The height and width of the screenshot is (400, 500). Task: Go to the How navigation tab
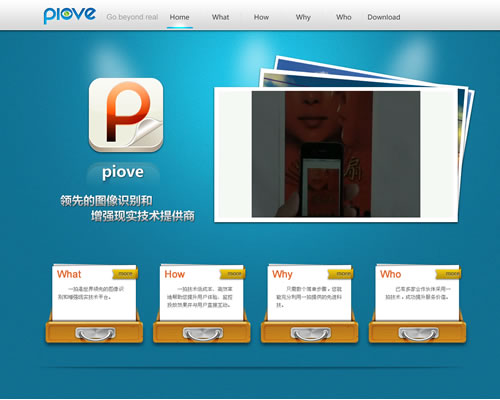click(261, 17)
